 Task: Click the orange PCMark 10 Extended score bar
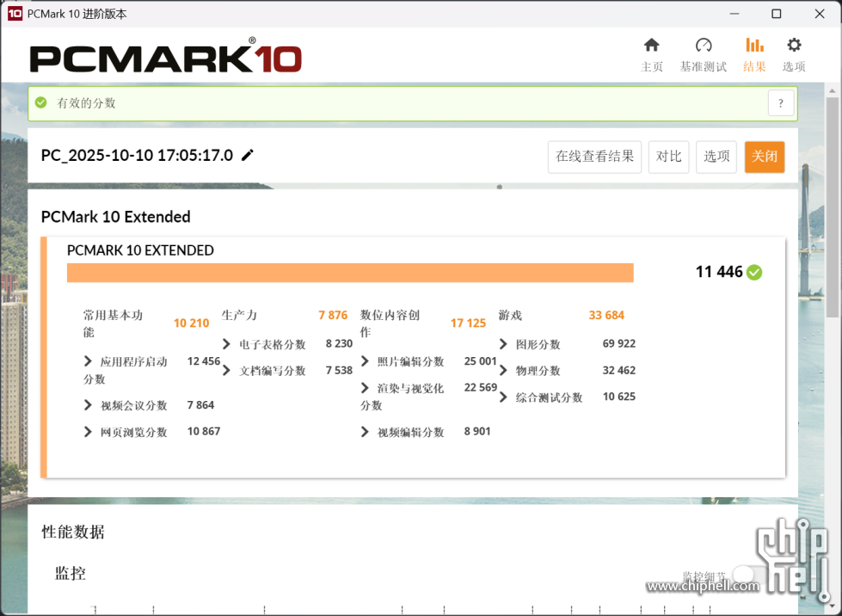click(350, 273)
